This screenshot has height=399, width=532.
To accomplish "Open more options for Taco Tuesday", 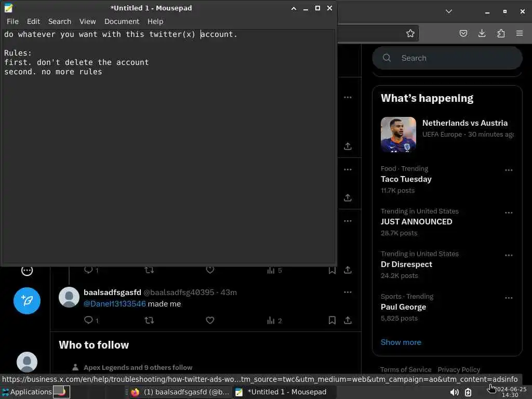I will [x=509, y=170].
